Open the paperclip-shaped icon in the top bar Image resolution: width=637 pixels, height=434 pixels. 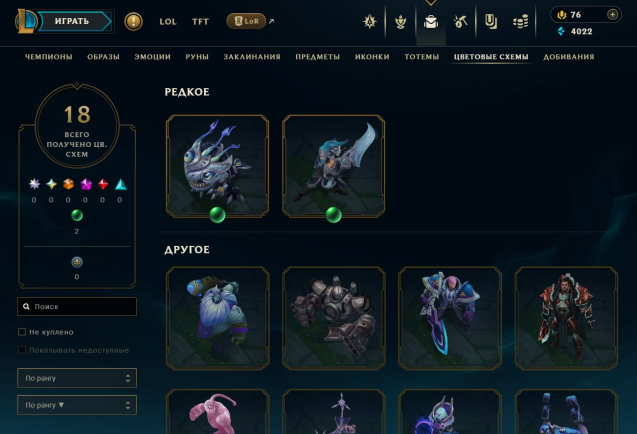491,22
